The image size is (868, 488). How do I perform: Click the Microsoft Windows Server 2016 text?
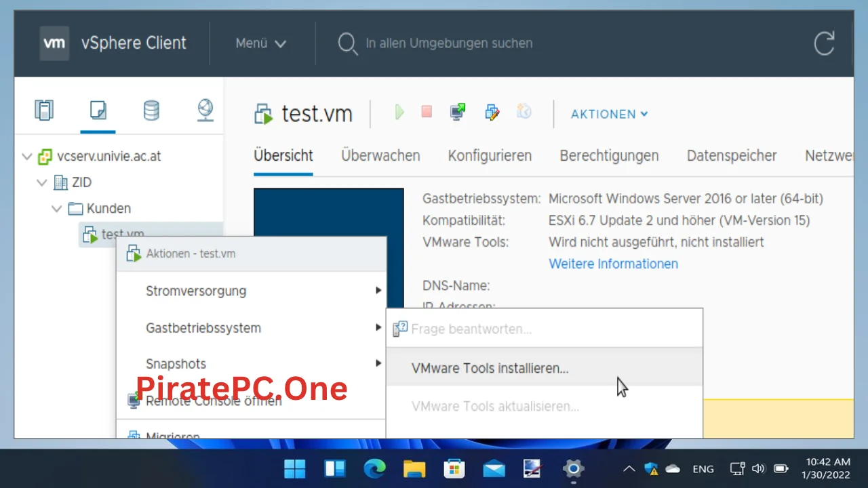click(686, 199)
